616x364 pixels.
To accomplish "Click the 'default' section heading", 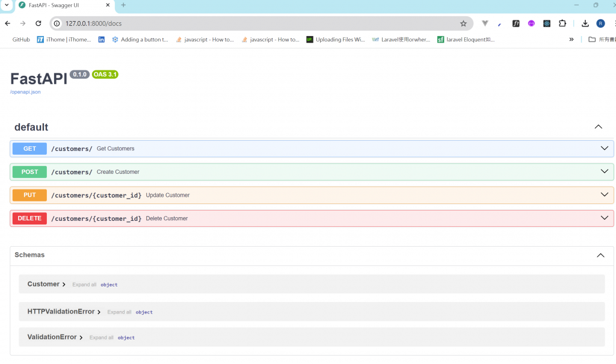I will 31,127.
